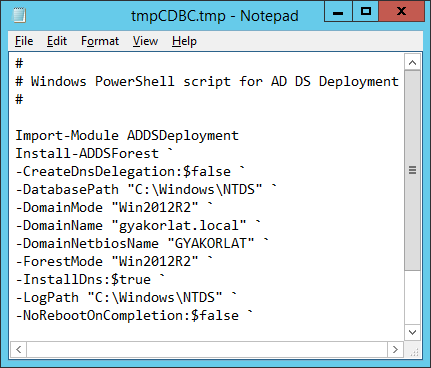Click the '-ForestMode "Win2012R2"' line
Viewport: 431px width, 368px height.
tap(114, 261)
